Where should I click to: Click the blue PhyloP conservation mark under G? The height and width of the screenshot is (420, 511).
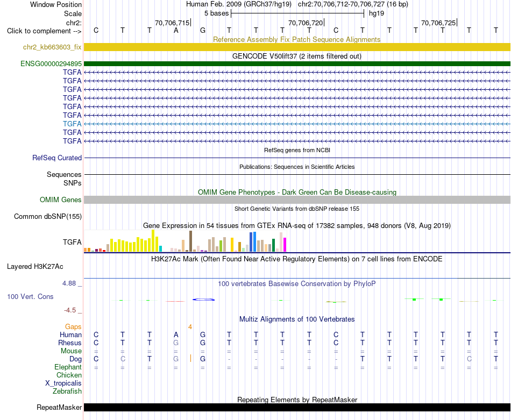(x=204, y=300)
